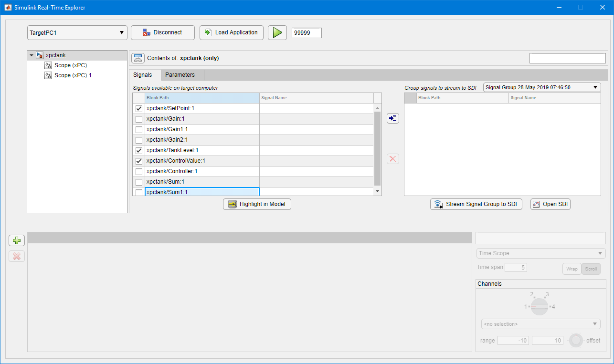Open the Signal Group 28-May-2019 dropdown
This screenshot has height=364, width=614.
[542, 87]
